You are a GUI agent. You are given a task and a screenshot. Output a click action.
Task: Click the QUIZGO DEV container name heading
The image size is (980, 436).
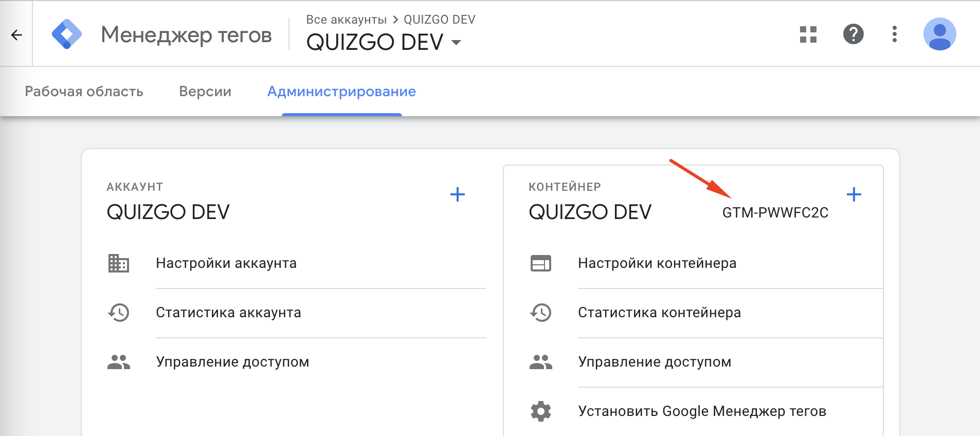(590, 212)
